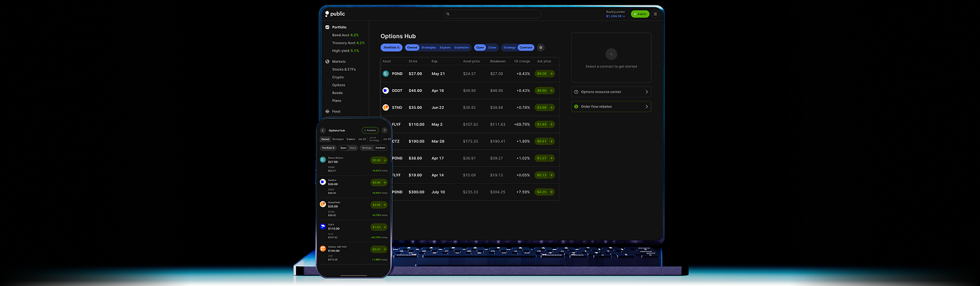Image resolution: width=980 pixels, height=286 pixels.
Task: Switch the Open/Close toggle to Close
Action: (492, 48)
